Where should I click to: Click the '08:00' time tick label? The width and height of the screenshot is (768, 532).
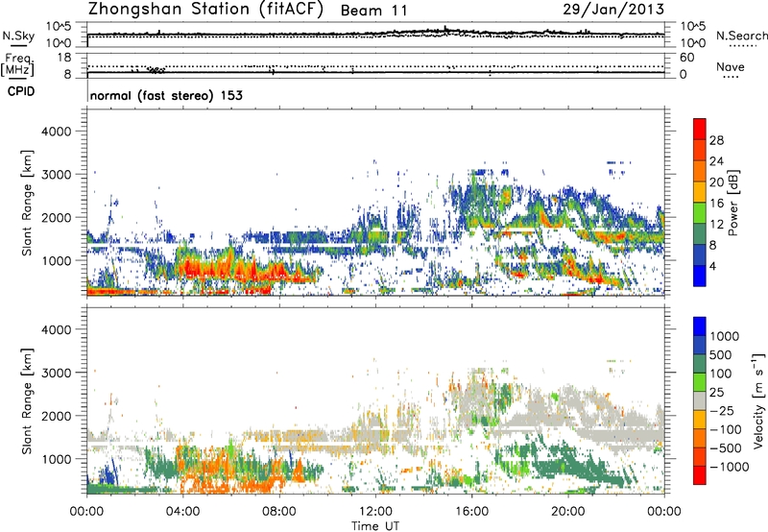pyautogui.click(x=279, y=512)
